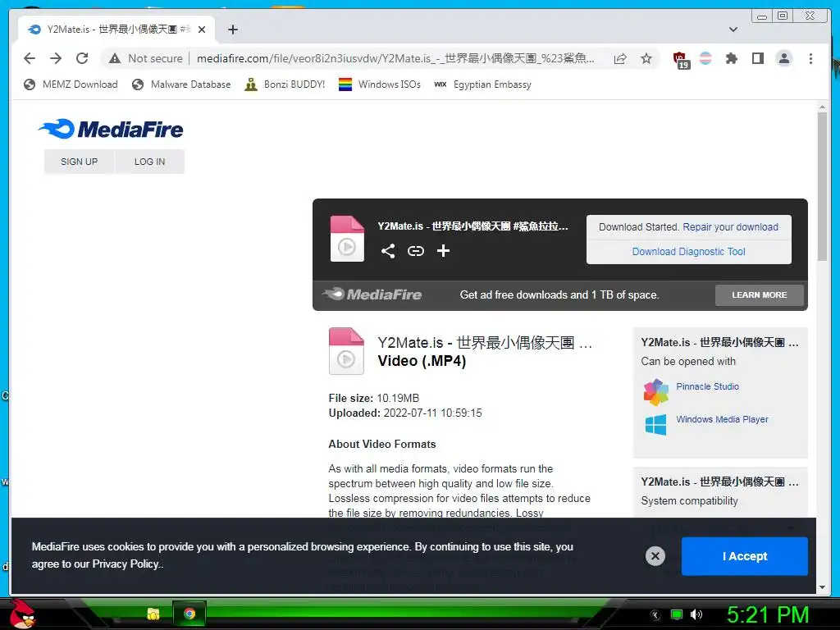This screenshot has height=630, width=840.
Task: Click the Pinnacle Studio link
Action: point(707,386)
